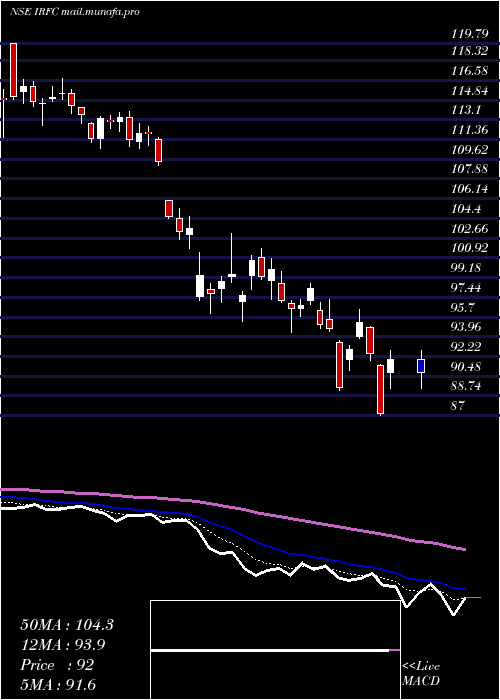Click the Price : 92 reading
This screenshot has width=500, height=700.
point(57,665)
